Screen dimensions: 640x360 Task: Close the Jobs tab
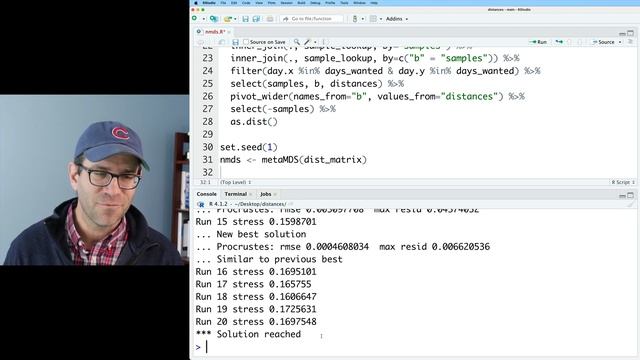275,194
